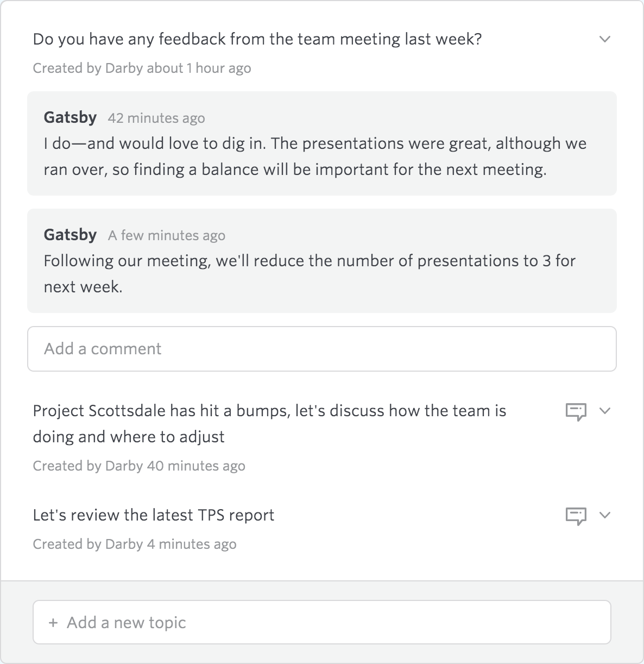Click Gatsby's name on the second comment

[x=70, y=235]
